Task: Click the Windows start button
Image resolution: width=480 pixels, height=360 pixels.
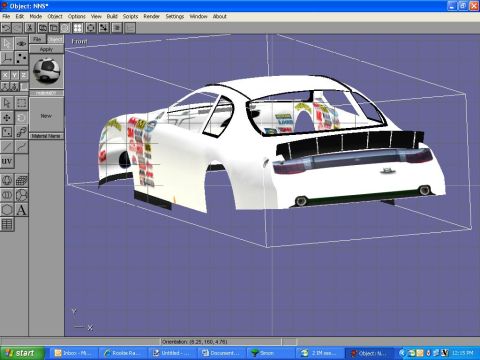Action: click(x=22, y=353)
